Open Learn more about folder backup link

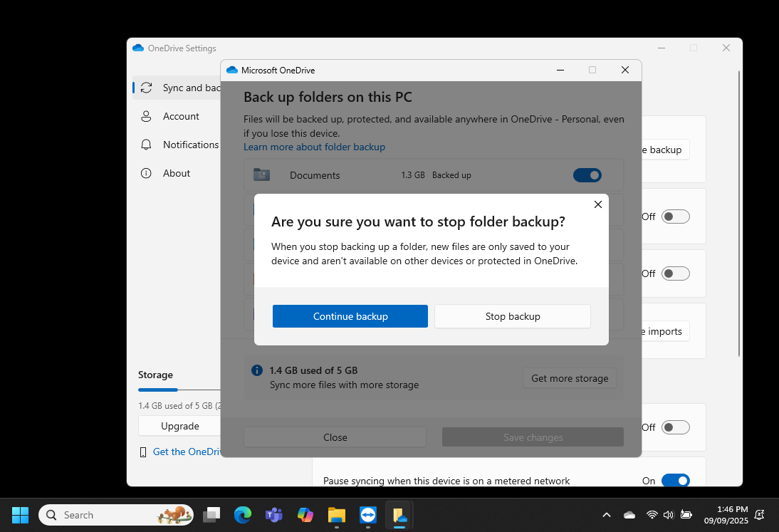tap(314, 147)
